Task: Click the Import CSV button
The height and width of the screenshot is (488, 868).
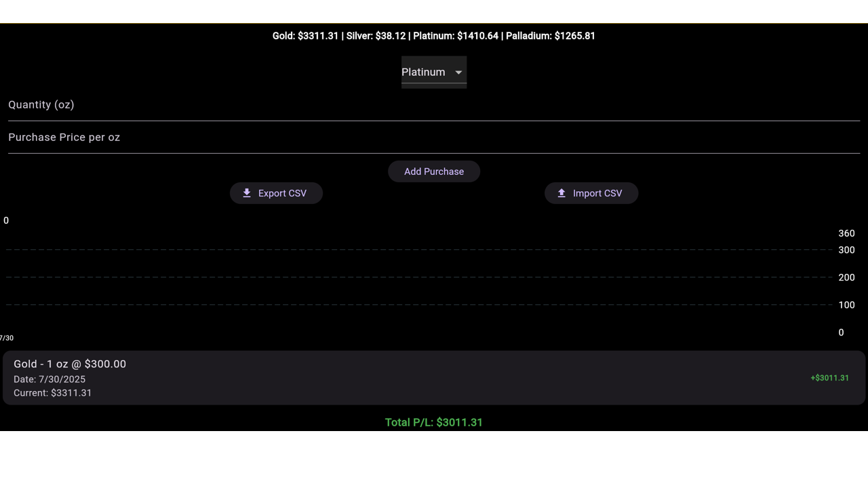Action: coord(591,193)
